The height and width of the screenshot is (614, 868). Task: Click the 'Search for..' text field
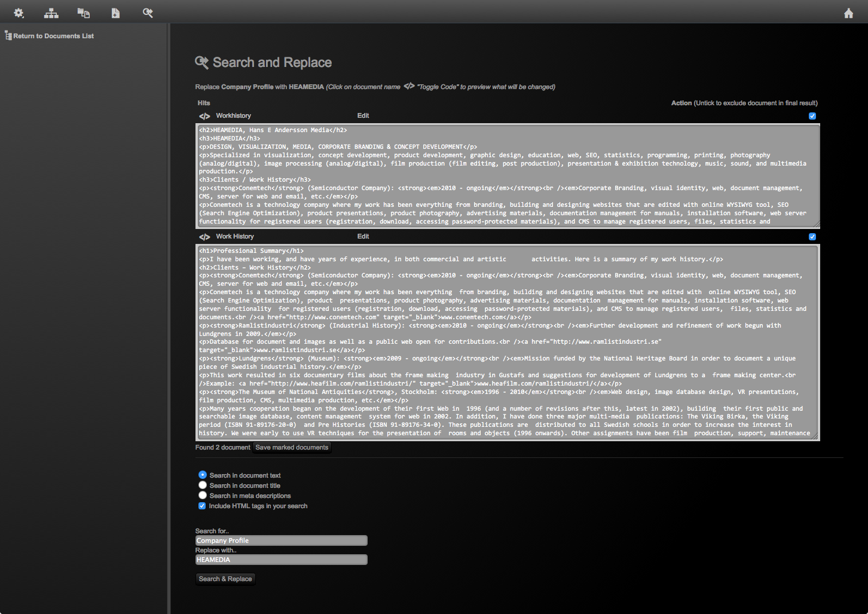click(281, 540)
